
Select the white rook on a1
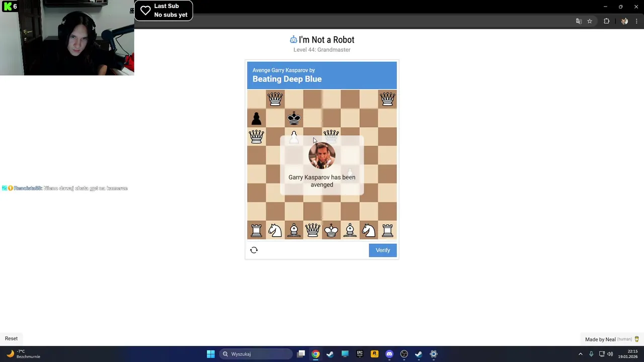click(256, 230)
